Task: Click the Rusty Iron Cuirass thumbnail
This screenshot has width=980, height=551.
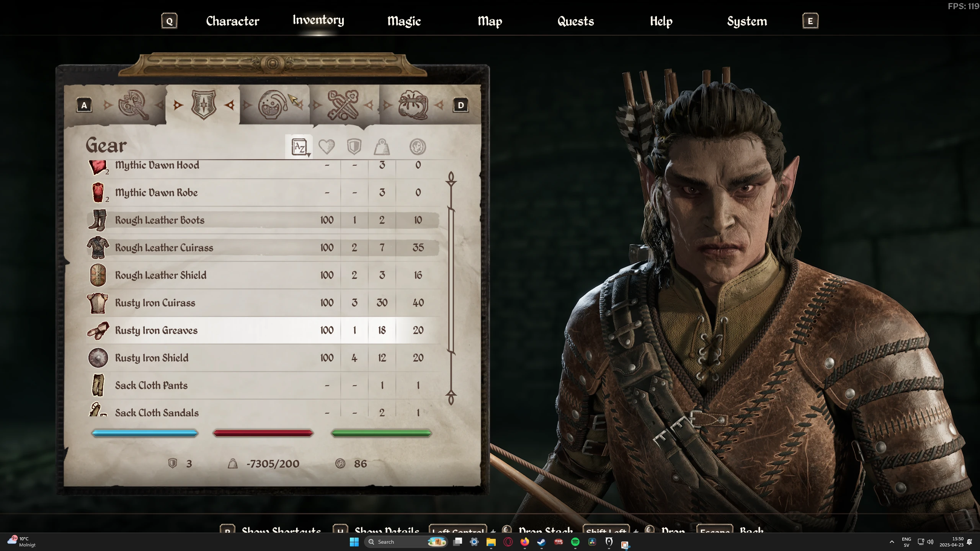Action: point(98,303)
